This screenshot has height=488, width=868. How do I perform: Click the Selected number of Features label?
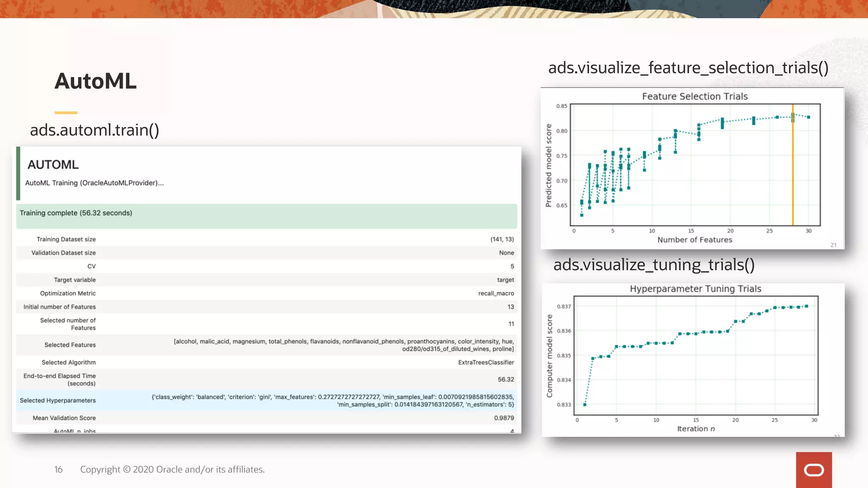[68, 324]
